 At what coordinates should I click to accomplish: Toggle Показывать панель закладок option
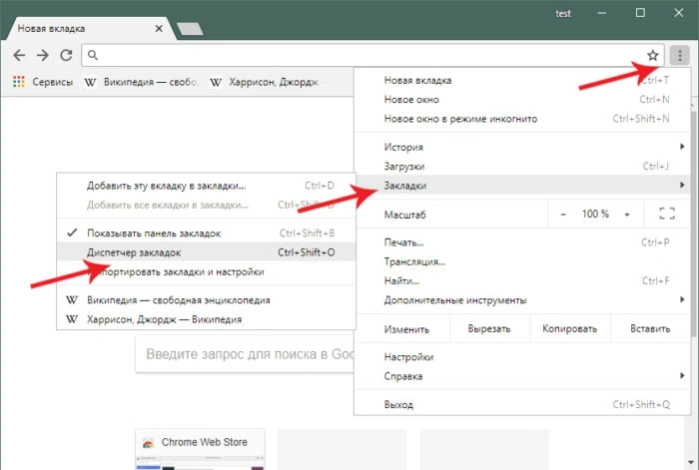pyautogui.click(x=206, y=233)
